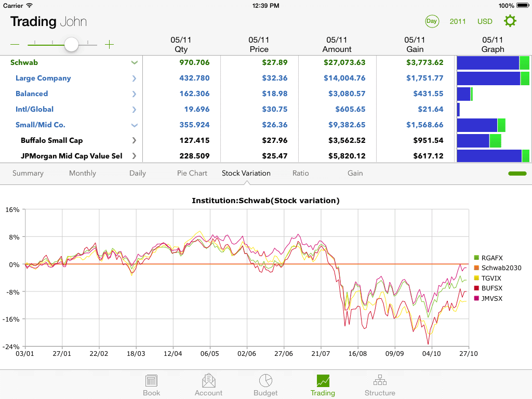Select the Buffalo Small Cap row
532x399 pixels.
point(51,141)
